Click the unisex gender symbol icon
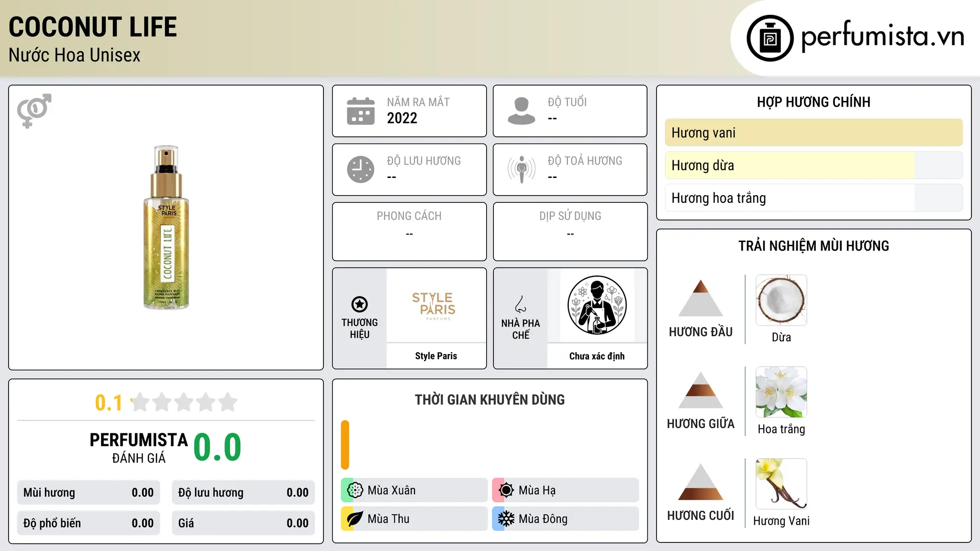Viewport: 980px width, 551px height. [34, 110]
